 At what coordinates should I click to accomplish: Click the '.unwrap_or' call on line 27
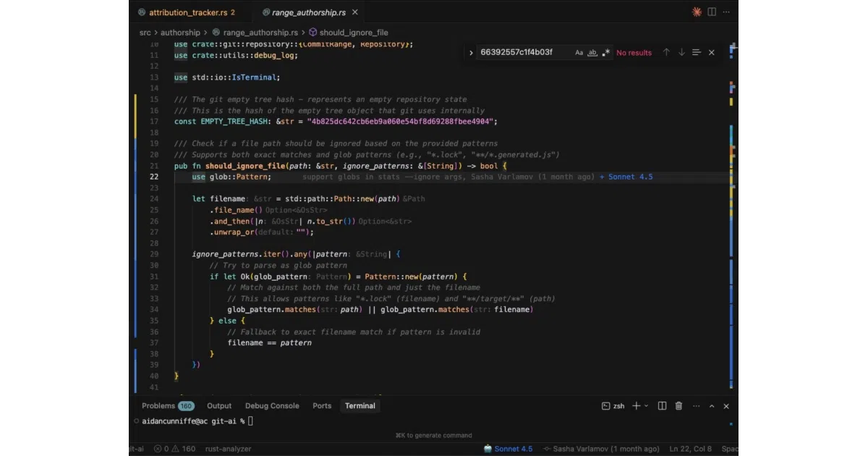[234, 232]
